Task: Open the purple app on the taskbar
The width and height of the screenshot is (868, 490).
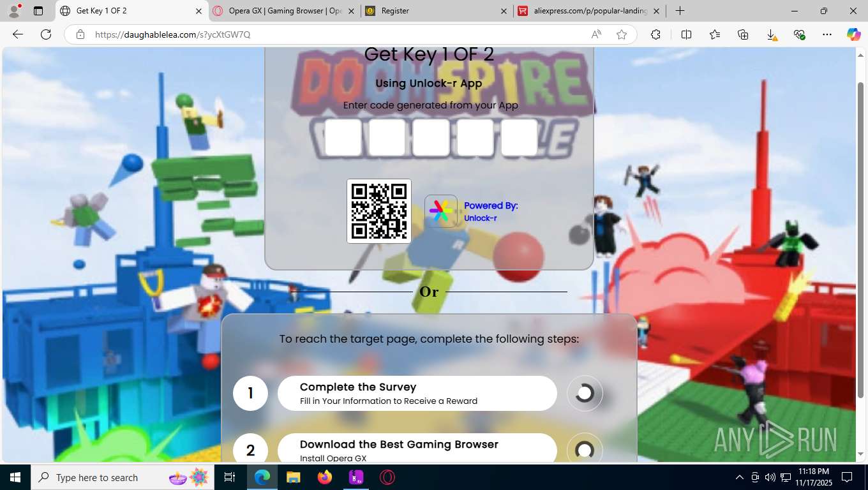Action: click(355, 477)
